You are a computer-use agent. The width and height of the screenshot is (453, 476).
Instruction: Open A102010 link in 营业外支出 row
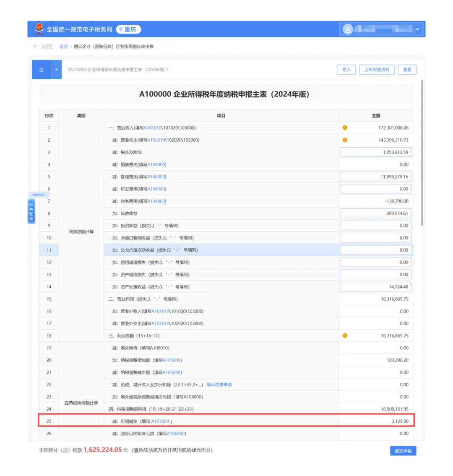pyautogui.click(x=160, y=323)
